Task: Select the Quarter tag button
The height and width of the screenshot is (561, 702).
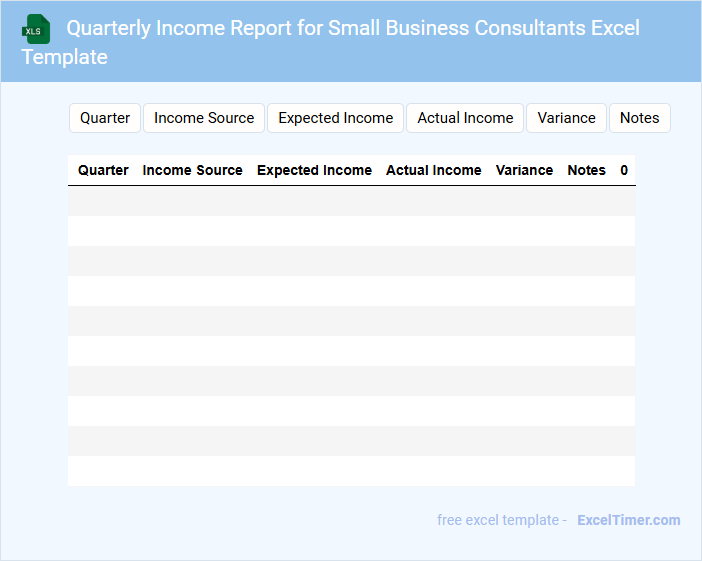Action: pyautogui.click(x=105, y=118)
